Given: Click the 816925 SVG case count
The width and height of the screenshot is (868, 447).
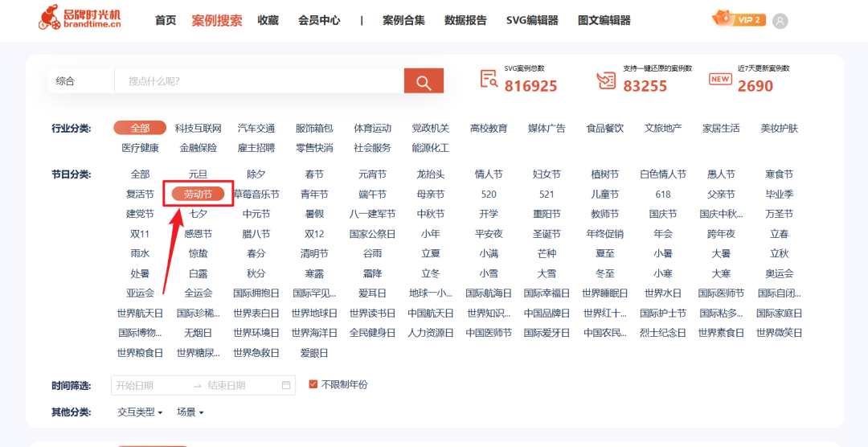Looking at the screenshot, I should pos(530,86).
